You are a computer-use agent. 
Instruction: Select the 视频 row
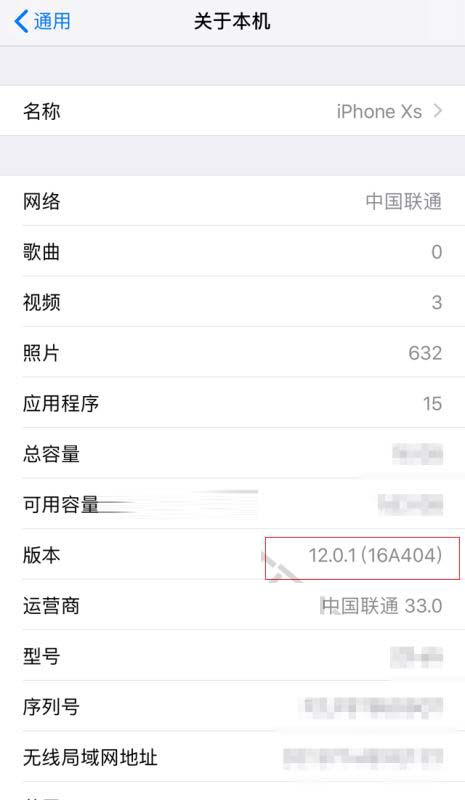[x=232, y=302]
